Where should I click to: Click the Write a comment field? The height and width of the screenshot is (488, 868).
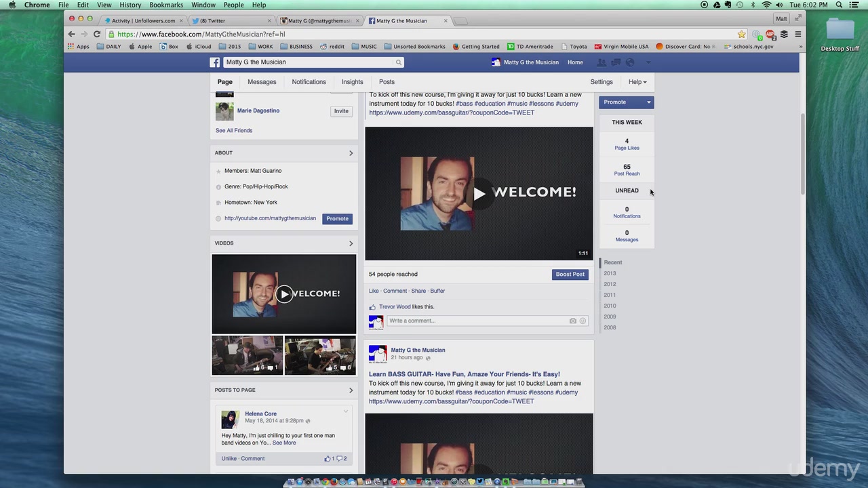pyautogui.click(x=479, y=321)
